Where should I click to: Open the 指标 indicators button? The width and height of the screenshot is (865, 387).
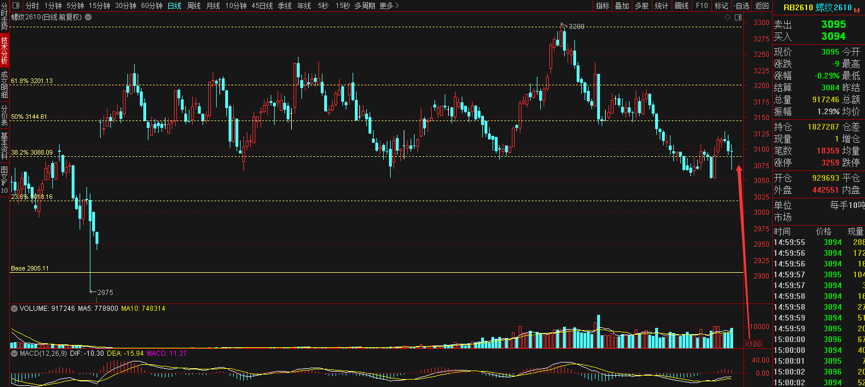601,6
